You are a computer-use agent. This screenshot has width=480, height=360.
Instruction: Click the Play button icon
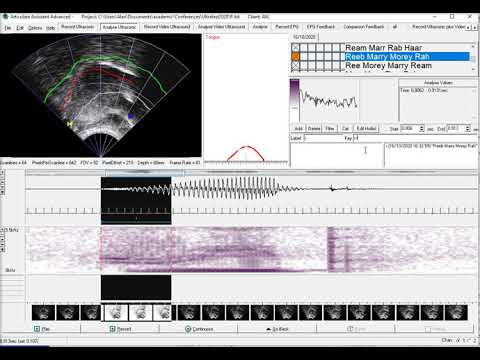[x=37, y=329]
